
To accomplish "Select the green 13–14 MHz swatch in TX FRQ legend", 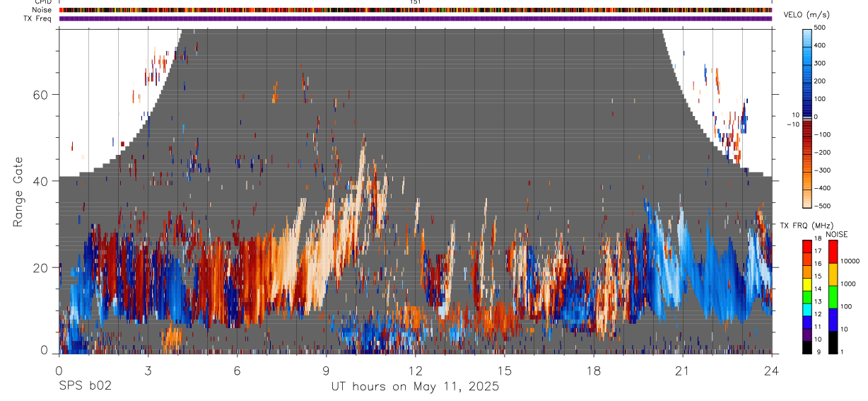I will click(807, 296).
